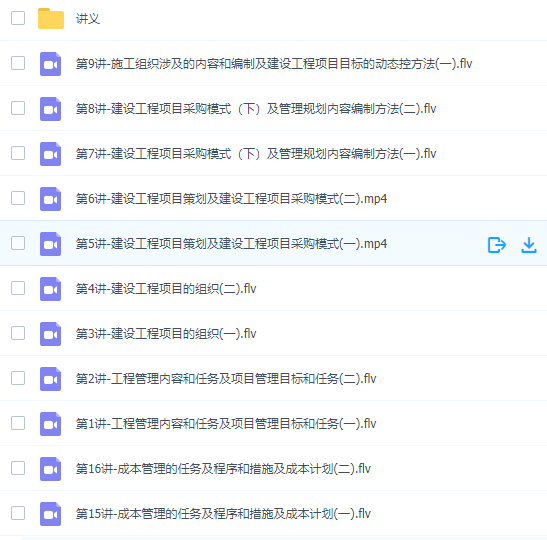
Task: Check the box for 第15讲 file
Action: click(x=18, y=513)
